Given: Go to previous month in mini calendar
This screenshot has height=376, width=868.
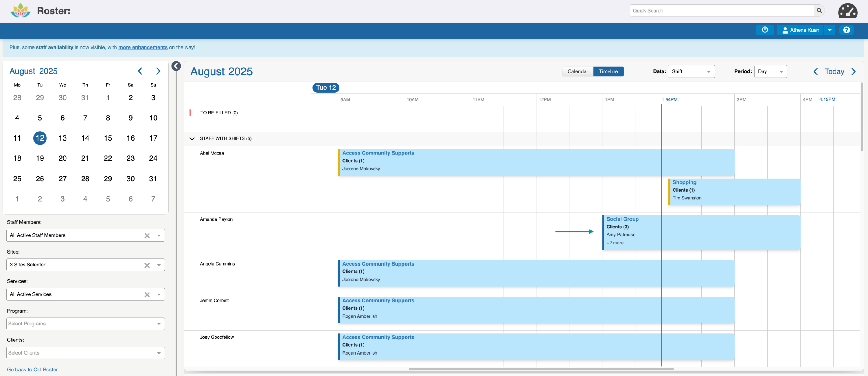Looking at the screenshot, I should 140,71.
